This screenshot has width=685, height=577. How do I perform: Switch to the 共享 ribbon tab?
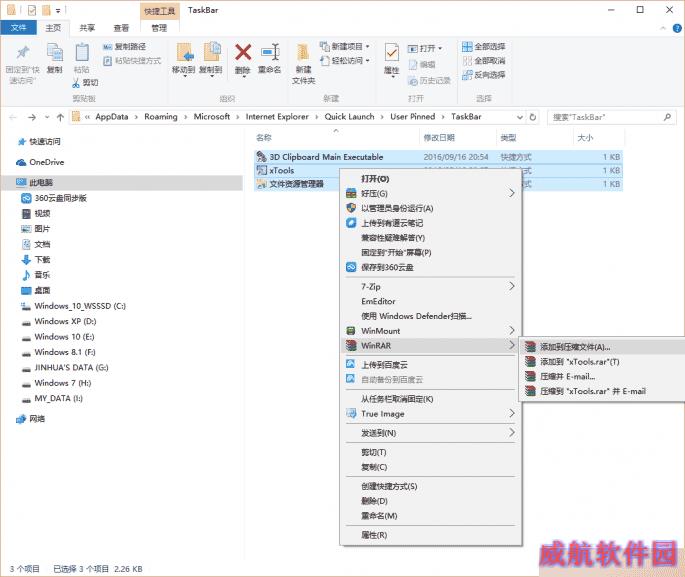87,28
